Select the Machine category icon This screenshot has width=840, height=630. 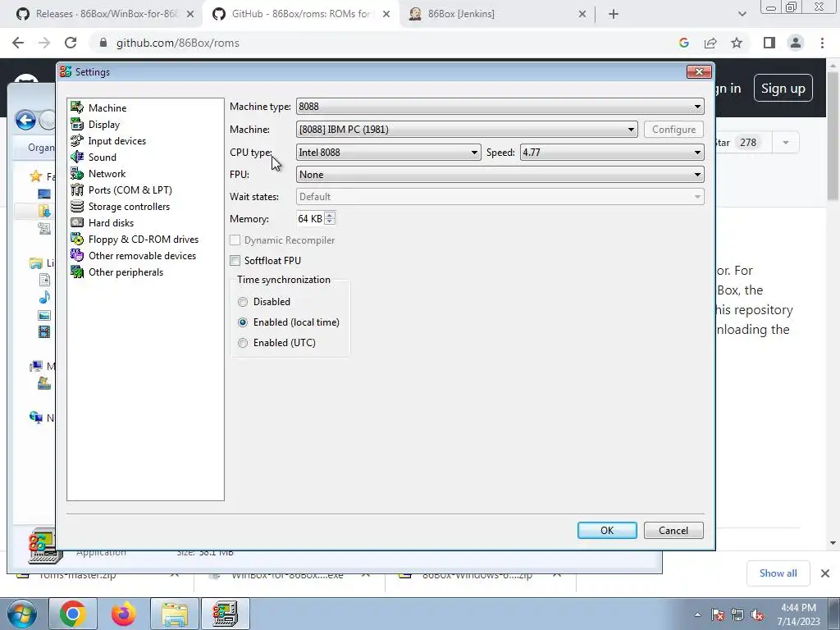click(x=77, y=107)
